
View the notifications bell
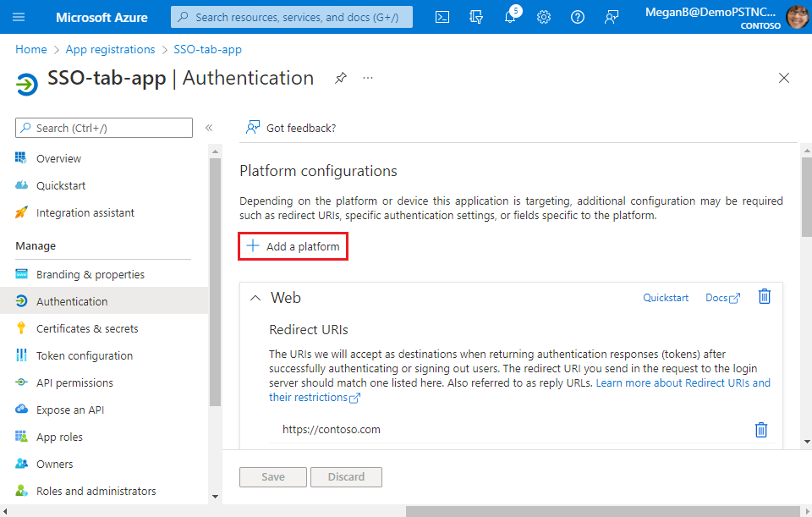pos(509,16)
